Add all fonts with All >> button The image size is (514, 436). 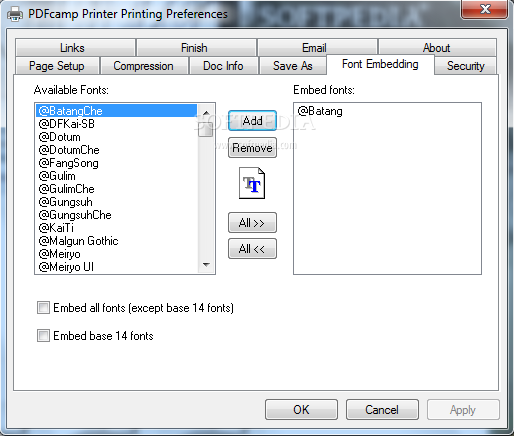click(252, 222)
